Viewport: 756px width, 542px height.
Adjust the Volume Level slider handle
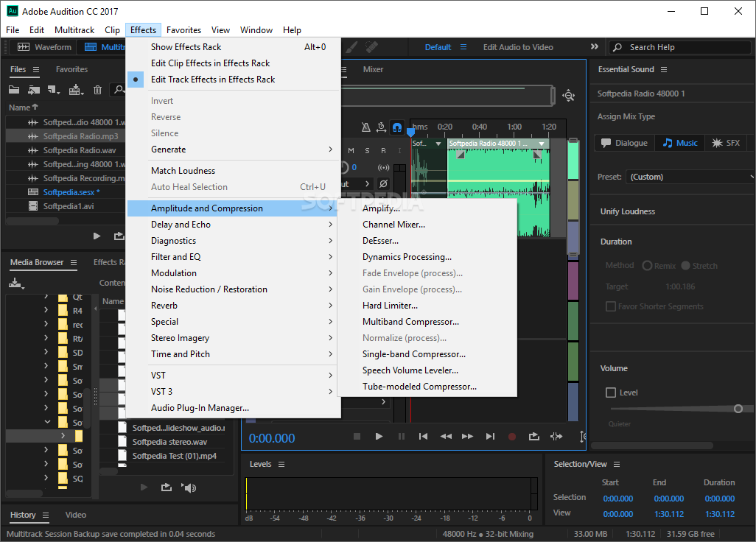click(x=738, y=409)
